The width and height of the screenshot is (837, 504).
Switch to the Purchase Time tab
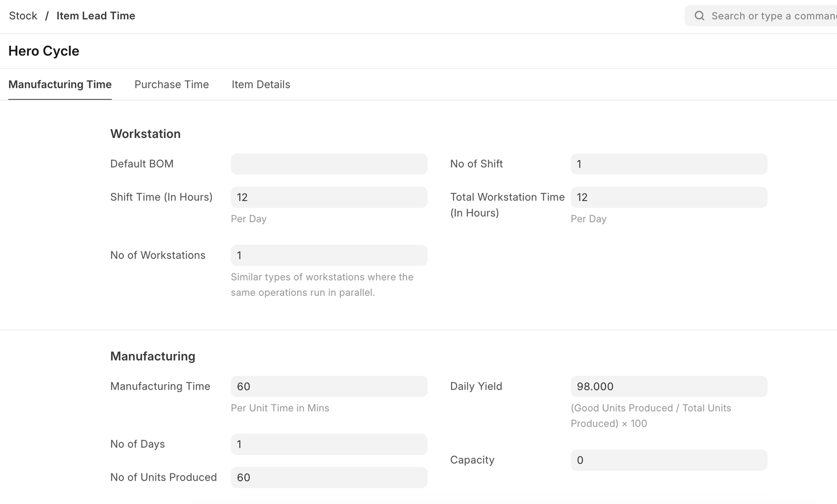point(172,84)
